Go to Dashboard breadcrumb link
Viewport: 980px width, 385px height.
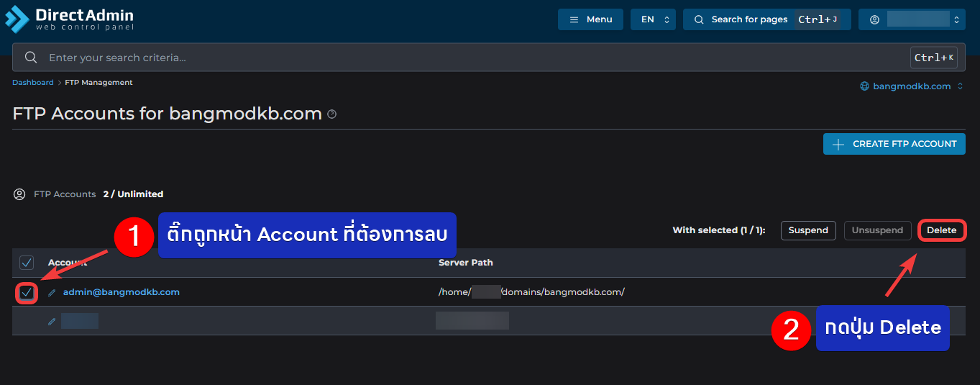32,83
